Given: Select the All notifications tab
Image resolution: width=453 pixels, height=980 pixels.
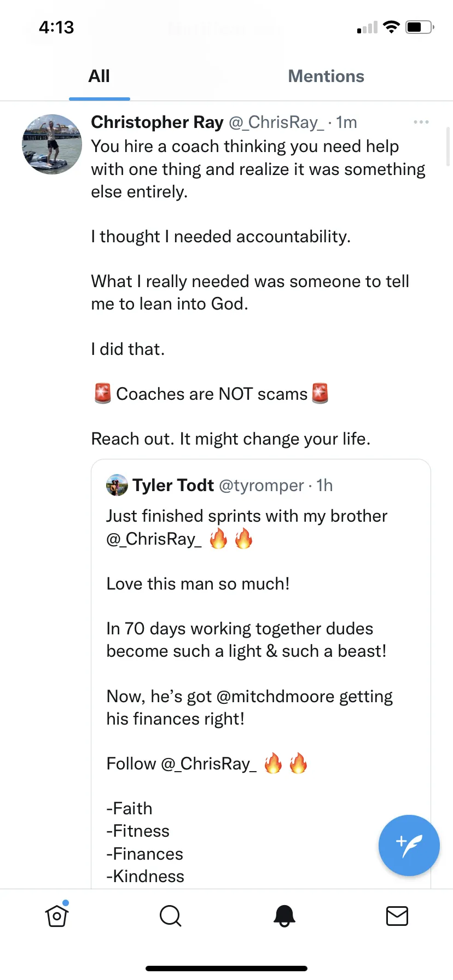Looking at the screenshot, I should click(x=99, y=76).
